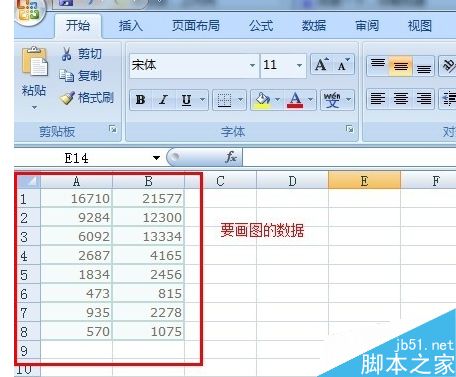Toggle Bold formatting

140,100
